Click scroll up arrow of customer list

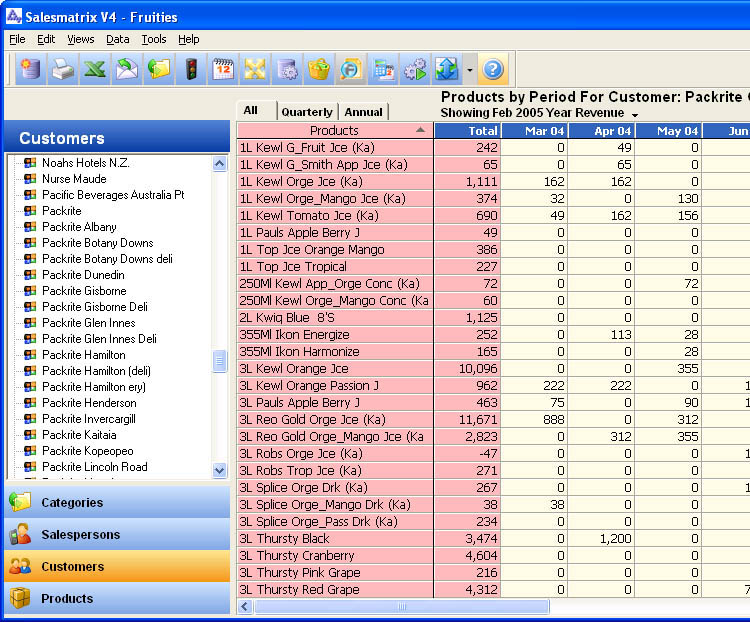(x=220, y=164)
